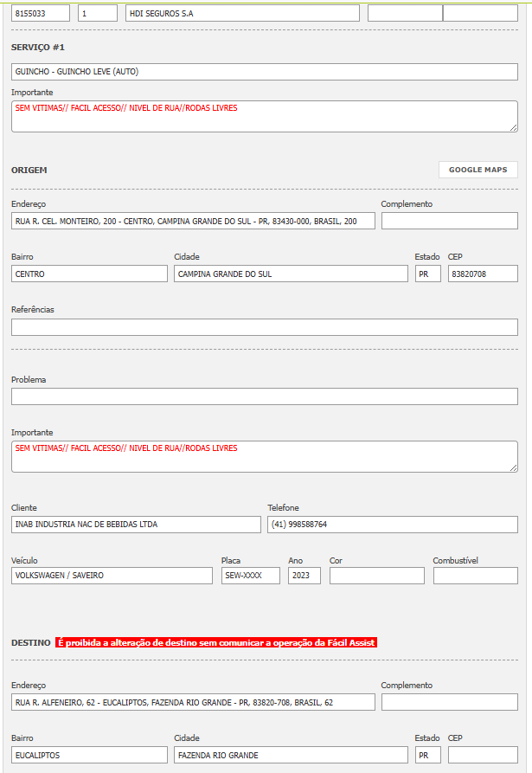
Task: Click the Cidade field CAMPINA GRANDE DO SUL
Action: (292, 274)
